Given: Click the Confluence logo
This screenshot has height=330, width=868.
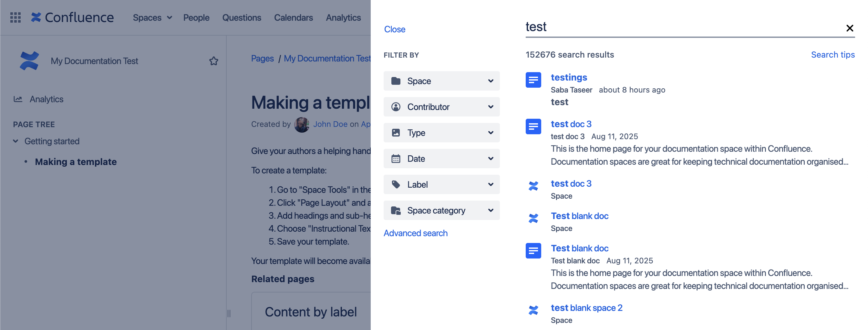Looking at the screenshot, I should 72,17.
